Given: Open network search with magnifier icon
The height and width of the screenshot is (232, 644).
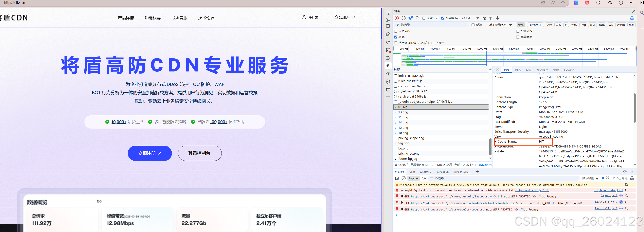Looking at the screenshot, I should pos(417,18).
